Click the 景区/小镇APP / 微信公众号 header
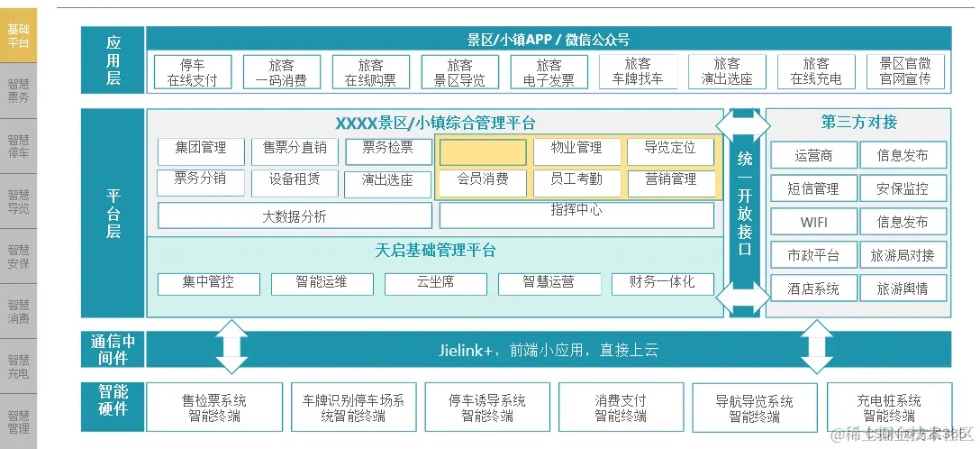Viewport: 980px width, 449px height. click(549, 40)
